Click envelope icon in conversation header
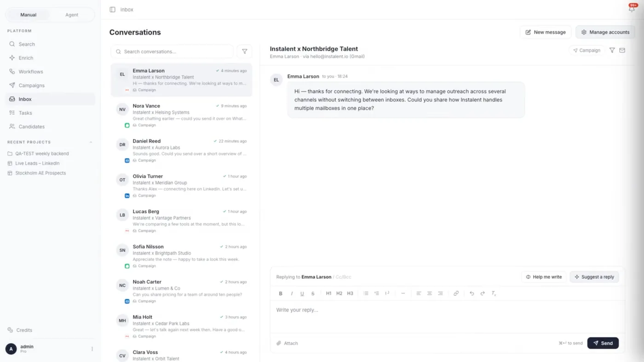 pyautogui.click(x=622, y=50)
